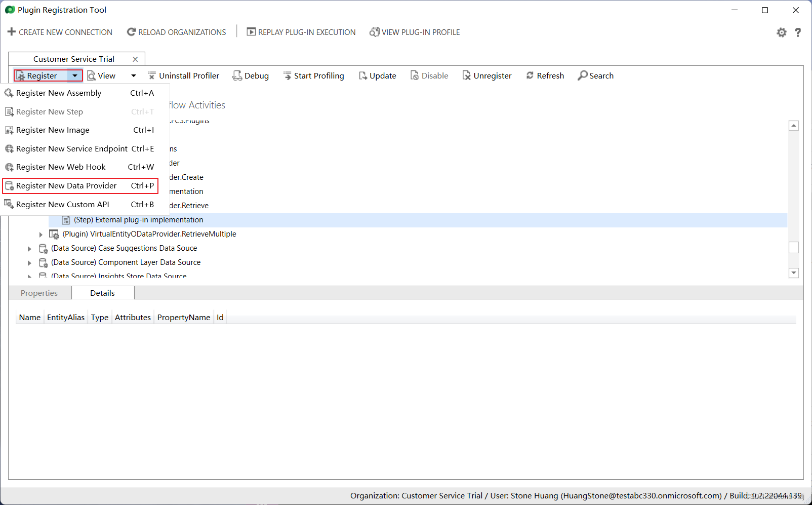
Task: Expand the VirtualEntityODataProvider.RetrieveMultiple plugin node
Action: click(41, 235)
